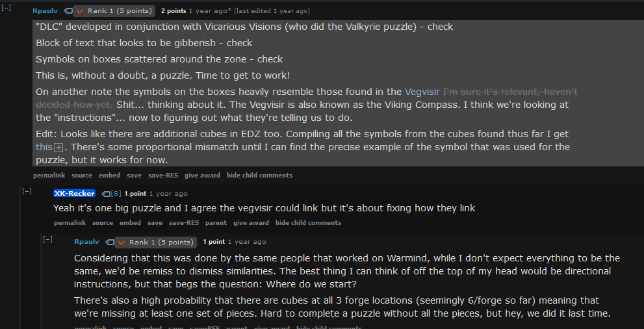644x329 pixels.
Task: Open XK-Recker's user profile
Action: click(74, 194)
